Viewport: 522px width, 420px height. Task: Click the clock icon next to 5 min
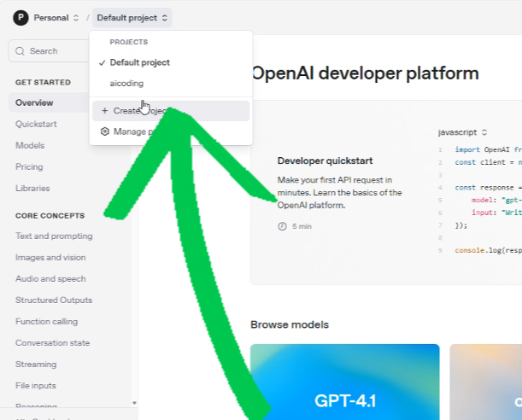[x=282, y=226]
